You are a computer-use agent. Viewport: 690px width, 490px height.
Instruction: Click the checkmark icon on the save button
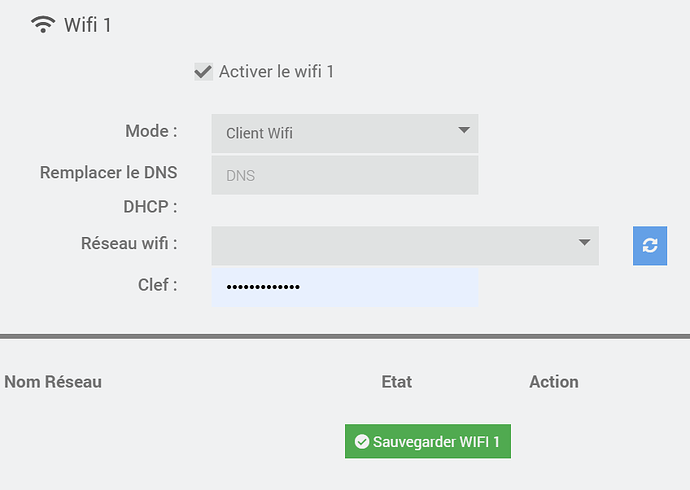pyautogui.click(x=362, y=441)
